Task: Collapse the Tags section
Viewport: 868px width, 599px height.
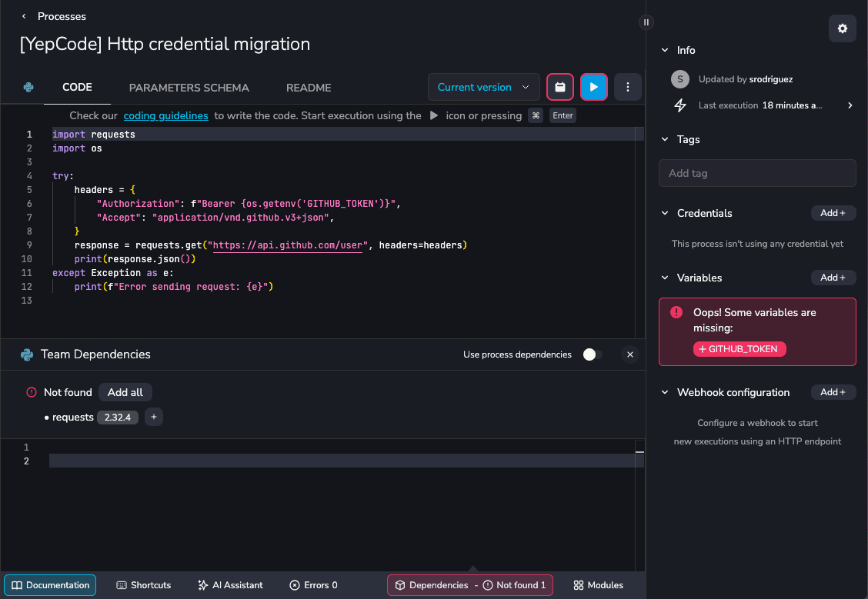Action: point(665,139)
